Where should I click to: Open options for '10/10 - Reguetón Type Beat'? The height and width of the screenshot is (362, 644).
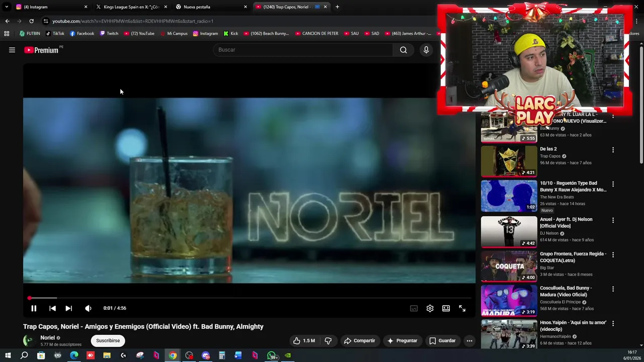click(613, 184)
